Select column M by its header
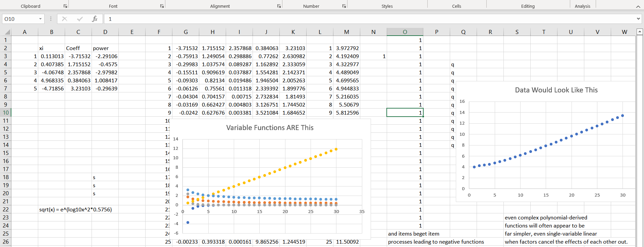The image size is (644, 247). click(346, 32)
